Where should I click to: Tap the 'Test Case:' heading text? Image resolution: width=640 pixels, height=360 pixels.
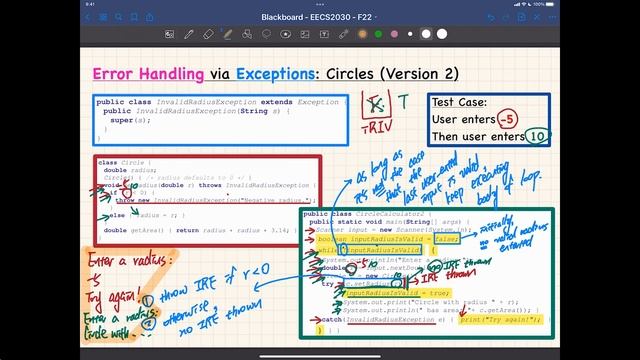(x=459, y=102)
